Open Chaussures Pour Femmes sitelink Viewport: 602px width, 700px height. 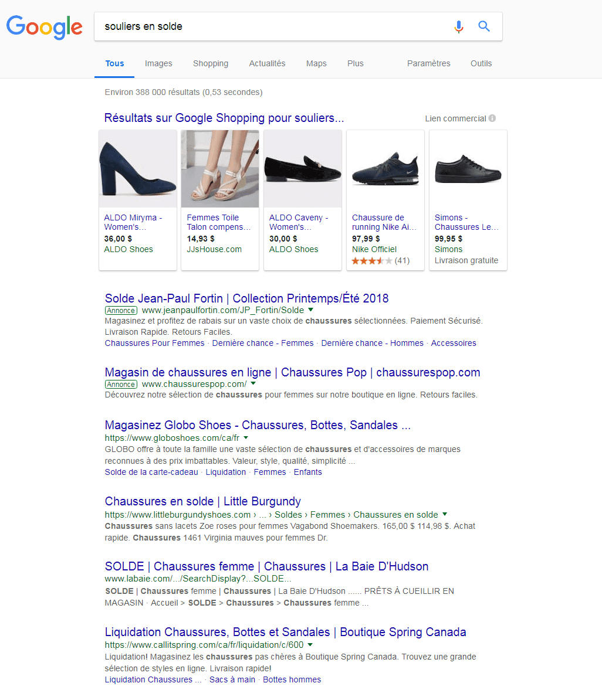click(155, 343)
